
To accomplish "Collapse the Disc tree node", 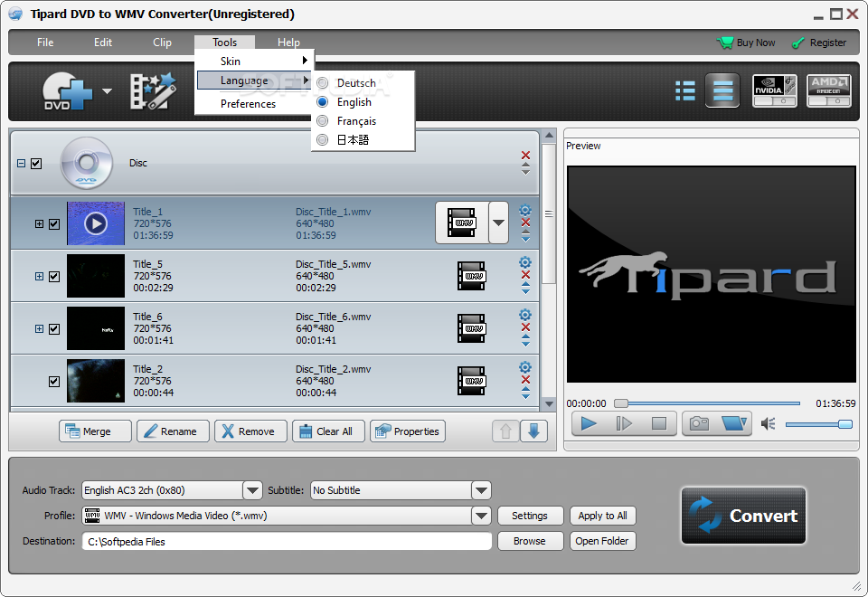I will pos(21,164).
